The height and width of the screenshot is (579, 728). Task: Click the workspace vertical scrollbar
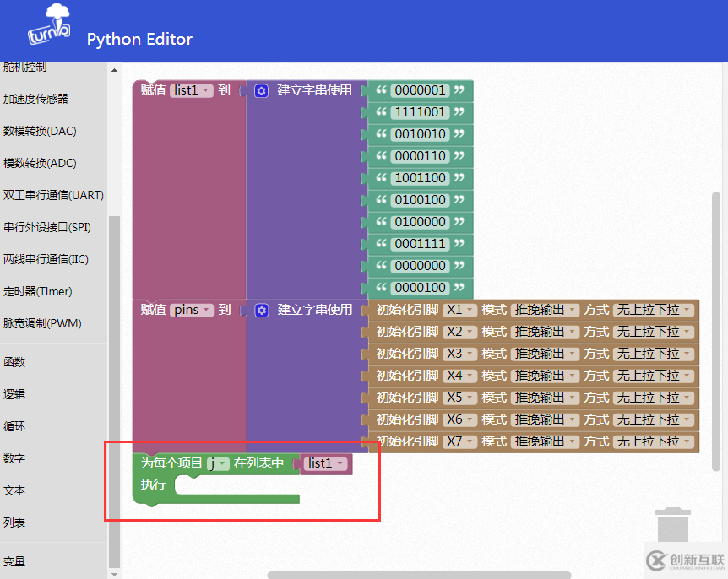pyautogui.click(x=716, y=329)
